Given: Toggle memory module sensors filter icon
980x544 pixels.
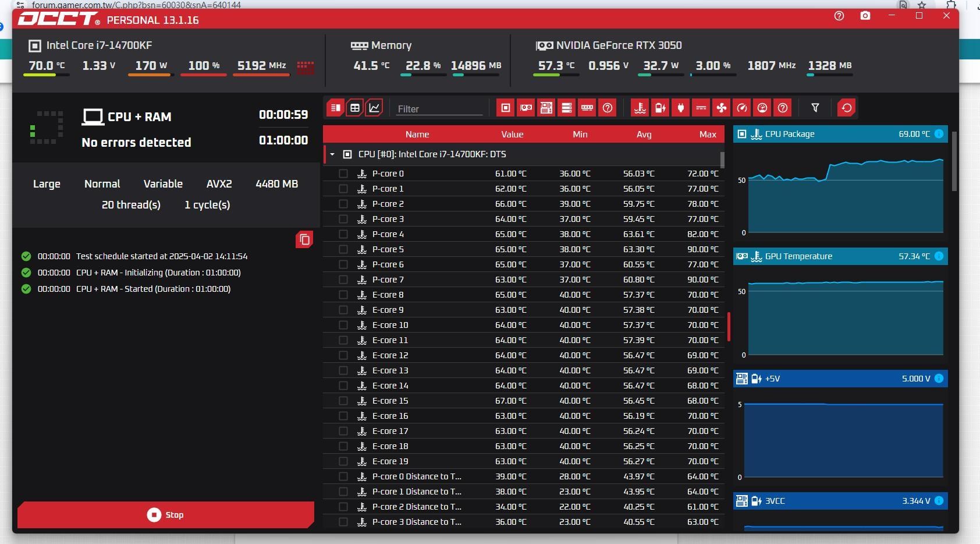Looking at the screenshot, I should tap(587, 108).
